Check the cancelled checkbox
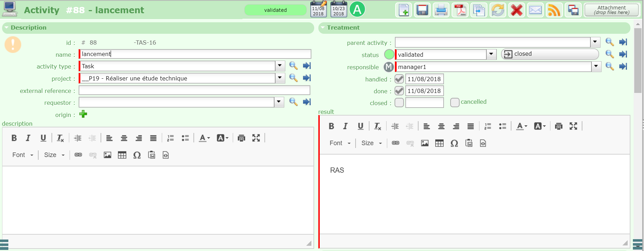Viewport: 644px width, 251px height. [x=454, y=102]
